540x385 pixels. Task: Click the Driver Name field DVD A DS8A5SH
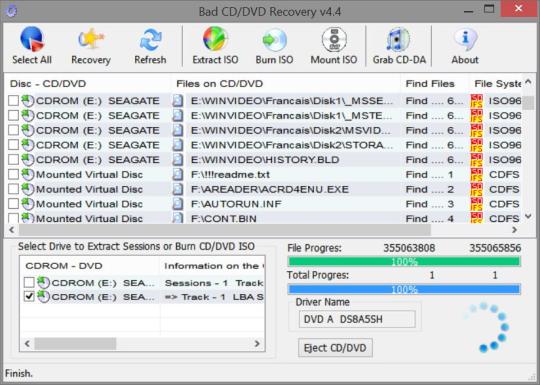click(x=357, y=319)
